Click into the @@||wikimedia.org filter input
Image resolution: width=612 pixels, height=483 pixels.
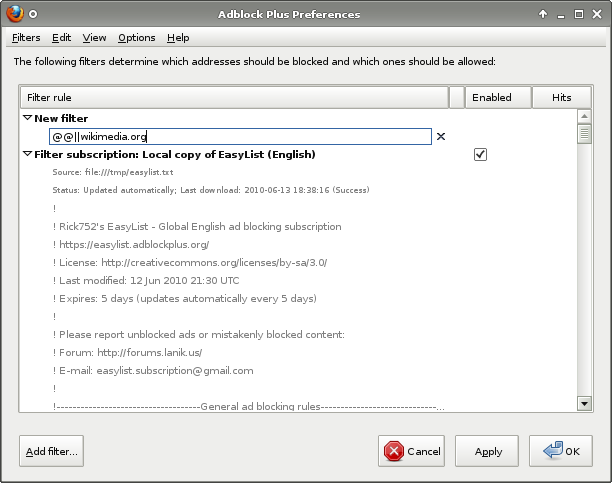(x=240, y=136)
